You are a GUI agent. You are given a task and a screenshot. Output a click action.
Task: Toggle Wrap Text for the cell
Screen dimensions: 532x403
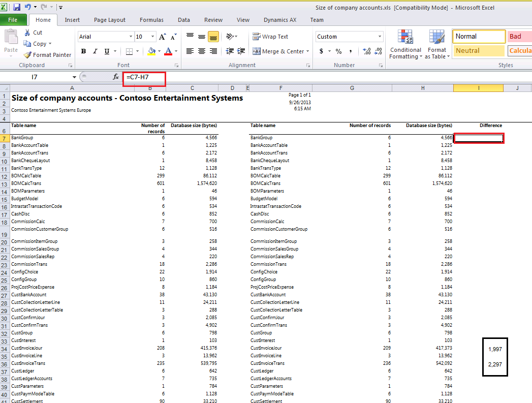coord(270,37)
